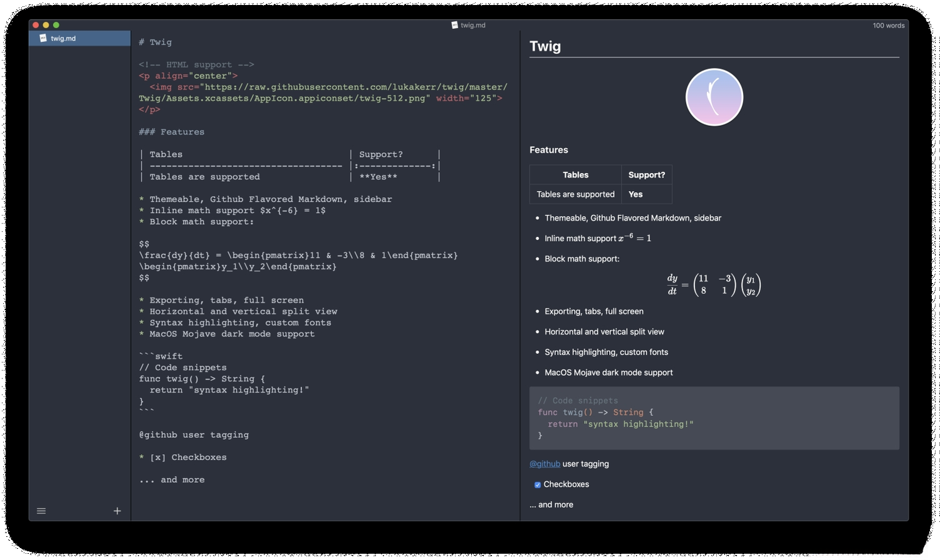
Task: Click the "* [x] Checkboxes" line in the editor
Action: 183,458
